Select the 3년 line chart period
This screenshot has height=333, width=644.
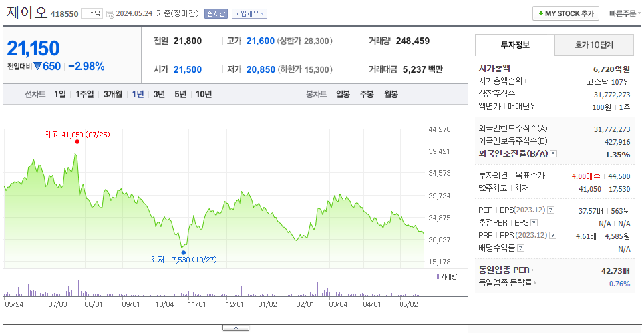(159, 94)
